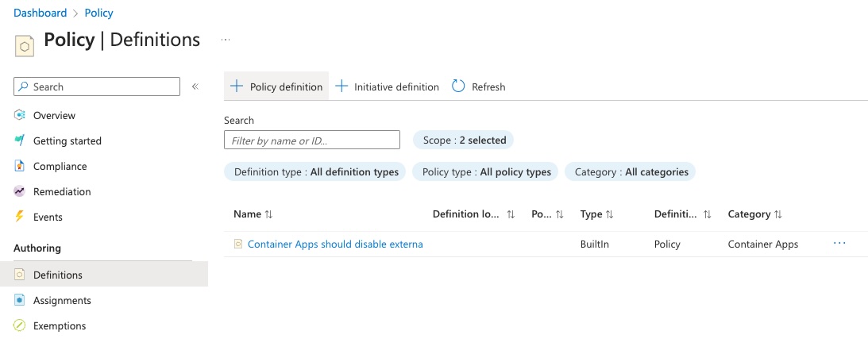Click the Overview icon in sidebar
Image resolution: width=868 pixels, height=358 pixels.
[19, 115]
